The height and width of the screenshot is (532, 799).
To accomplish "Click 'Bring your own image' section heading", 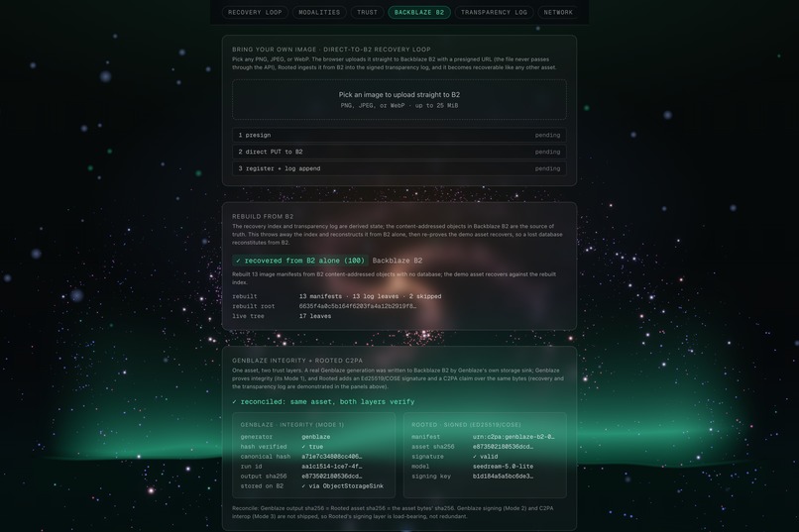I will 331,50.
